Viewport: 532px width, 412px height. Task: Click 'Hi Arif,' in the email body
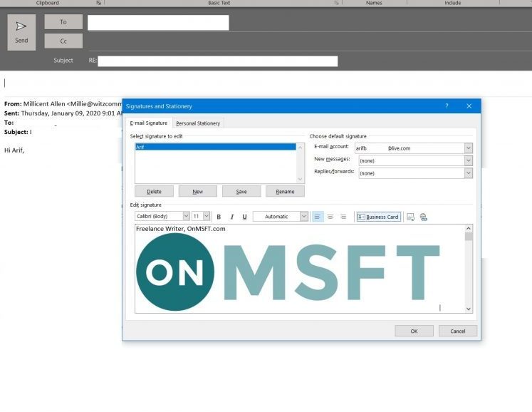14,150
